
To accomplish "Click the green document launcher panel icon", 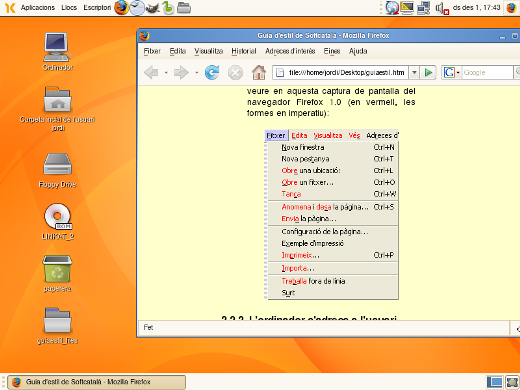I will point(168,8).
